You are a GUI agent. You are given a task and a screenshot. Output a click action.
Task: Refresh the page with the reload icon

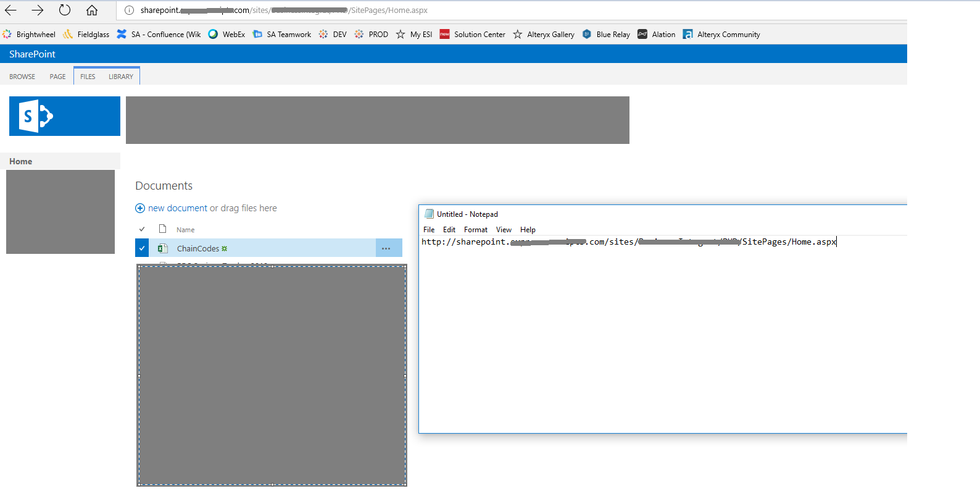(x=65, y=10)
